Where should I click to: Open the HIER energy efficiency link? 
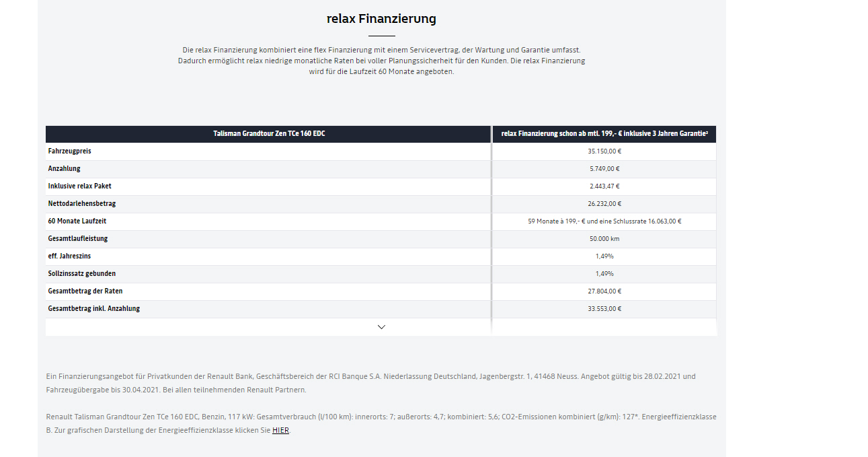(280, 430)
